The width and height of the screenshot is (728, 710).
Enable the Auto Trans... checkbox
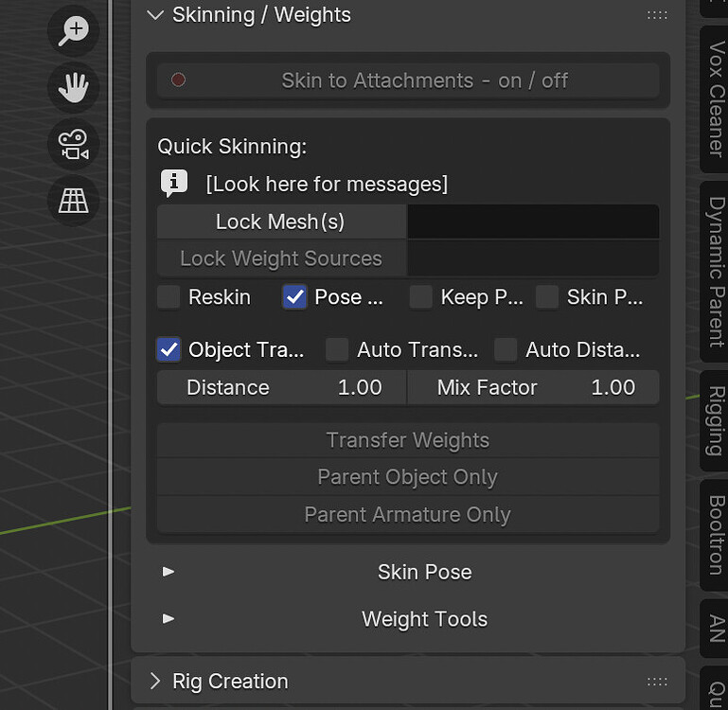[x=337, y=349]
